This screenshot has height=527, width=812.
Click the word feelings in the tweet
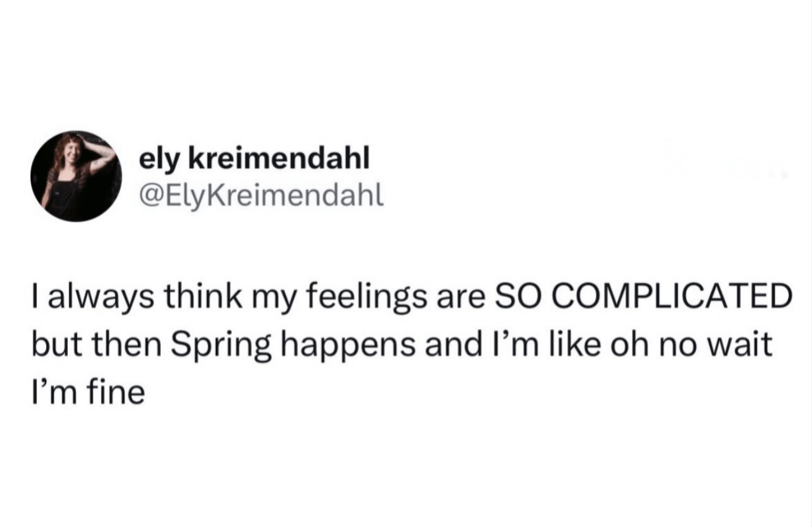click(x=367, y=296)
